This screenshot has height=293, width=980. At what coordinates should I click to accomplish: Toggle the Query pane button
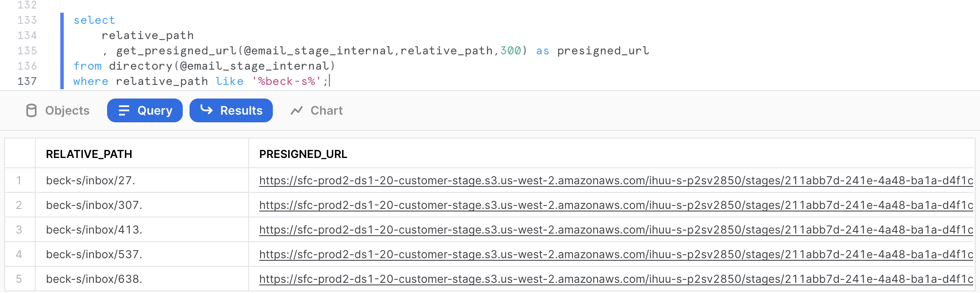145,110
